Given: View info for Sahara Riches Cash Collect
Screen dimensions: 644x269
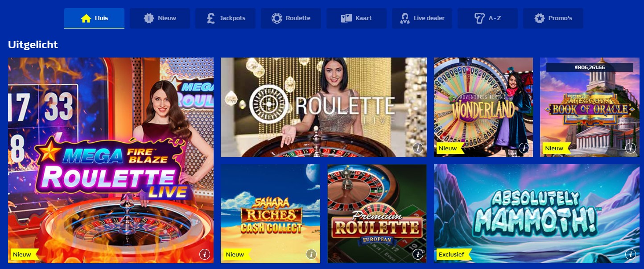Looking at the screenshot, I should point(311,254).
